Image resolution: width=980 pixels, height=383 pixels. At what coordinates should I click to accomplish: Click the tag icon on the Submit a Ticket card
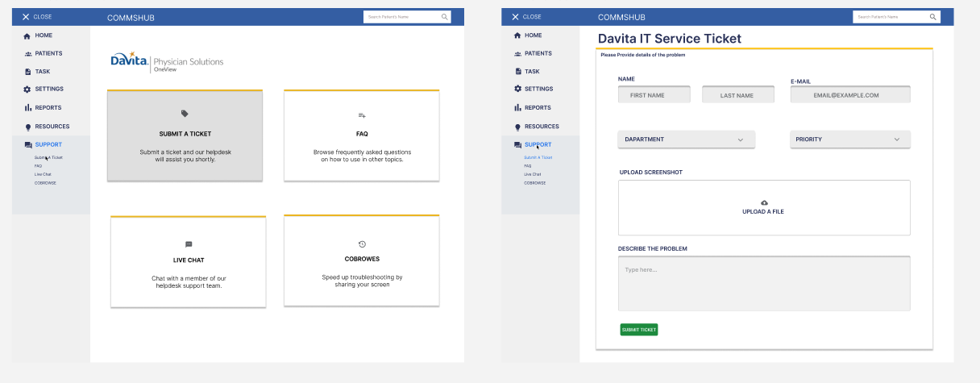coord(185,114)
